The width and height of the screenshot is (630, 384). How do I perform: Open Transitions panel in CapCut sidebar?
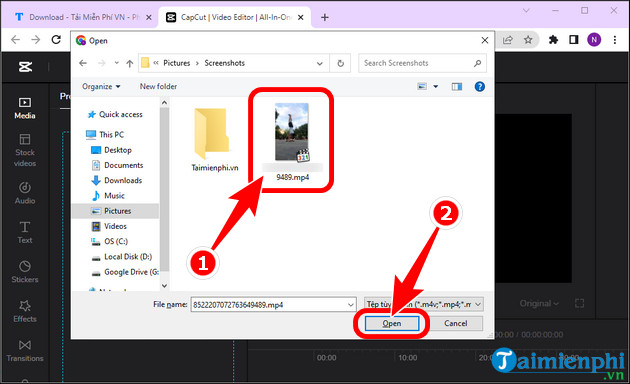coord(25,351)
